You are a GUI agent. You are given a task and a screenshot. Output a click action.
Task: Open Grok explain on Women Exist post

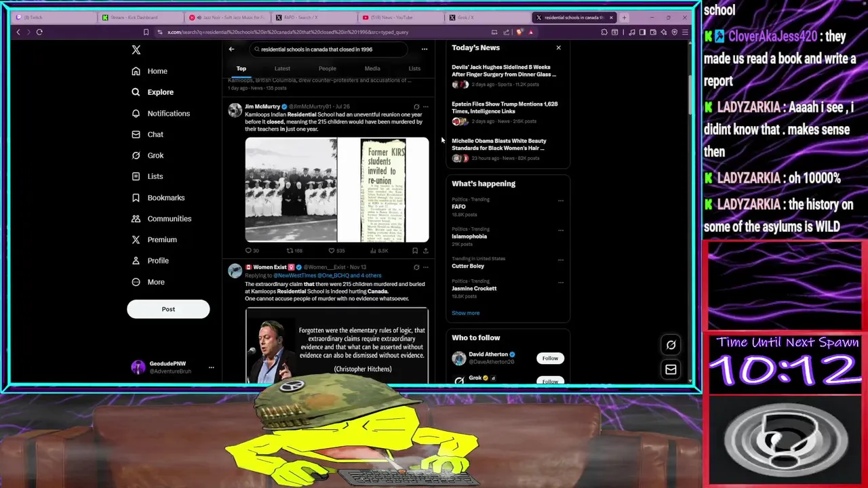[x=416, y=267]
